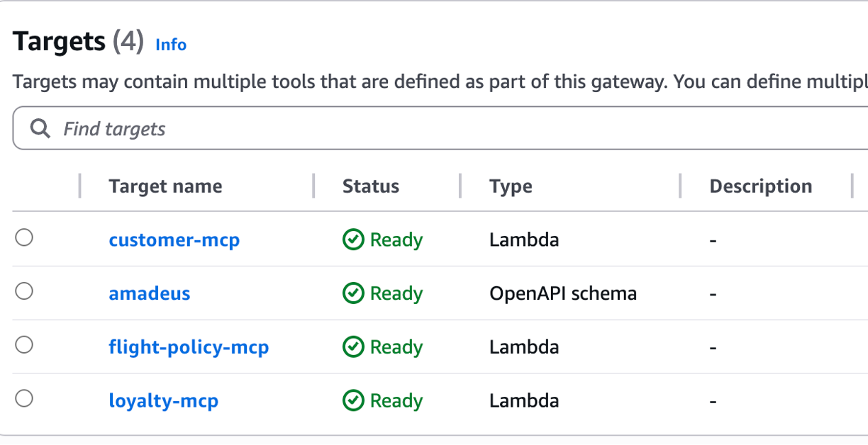Screen dimensions: 868x445
Task: Click the OpenAPI schema type cell
Action: tap(562, 293)
